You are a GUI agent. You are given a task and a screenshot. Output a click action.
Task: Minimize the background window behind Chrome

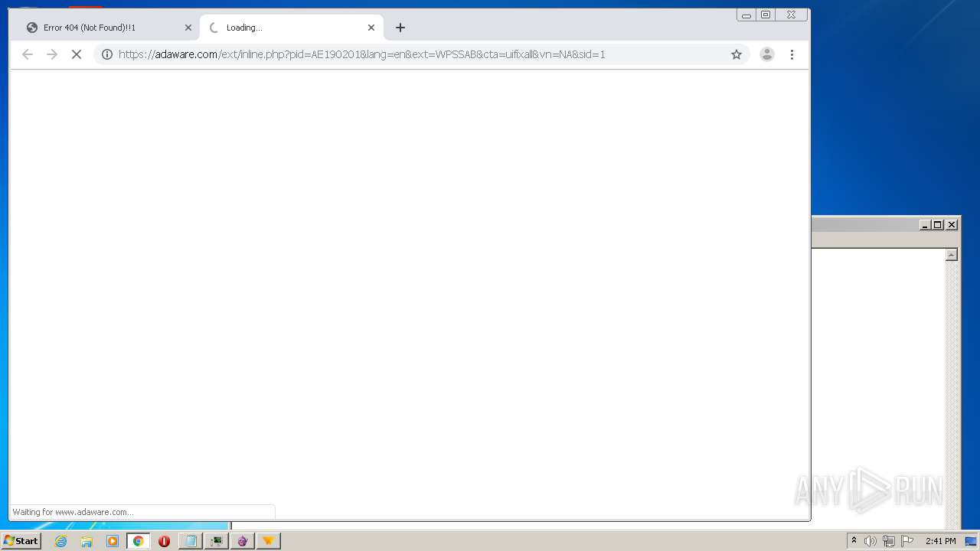pyautogui.click(x=924, y=224)
